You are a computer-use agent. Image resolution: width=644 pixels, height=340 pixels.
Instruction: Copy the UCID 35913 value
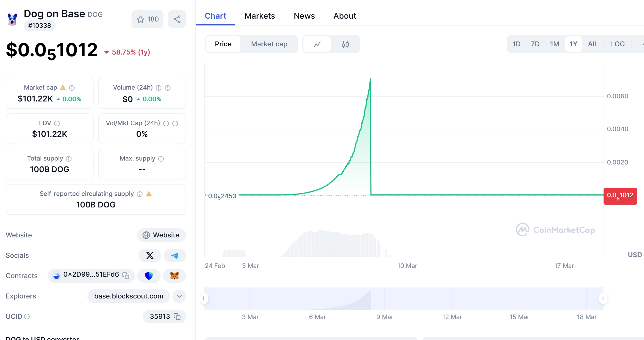click(177, 317)
